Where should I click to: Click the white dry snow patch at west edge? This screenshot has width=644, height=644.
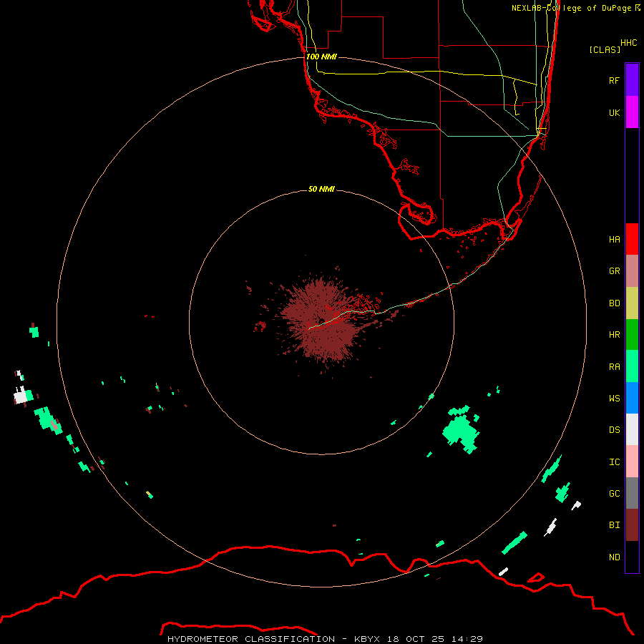[20, 396]
